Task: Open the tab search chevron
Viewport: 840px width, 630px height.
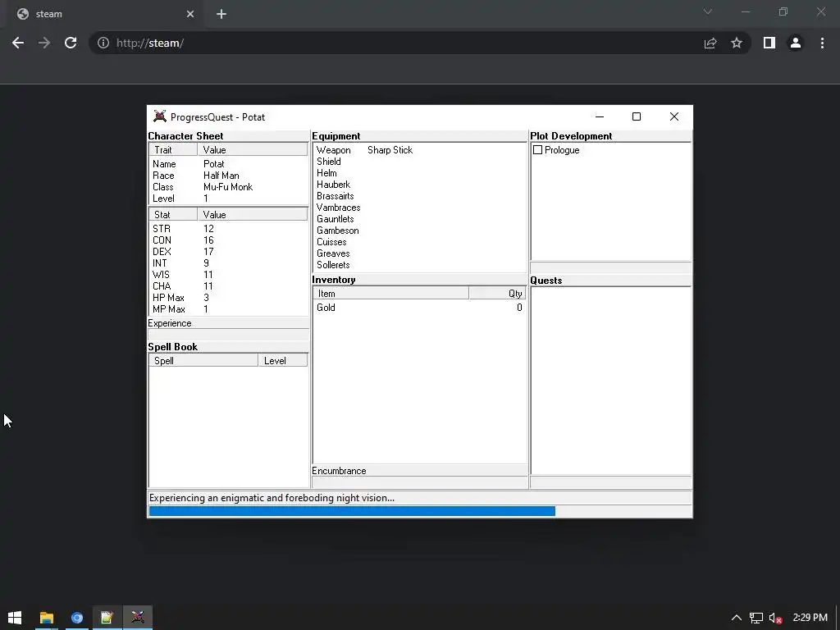Action: (x=708, y=11)
